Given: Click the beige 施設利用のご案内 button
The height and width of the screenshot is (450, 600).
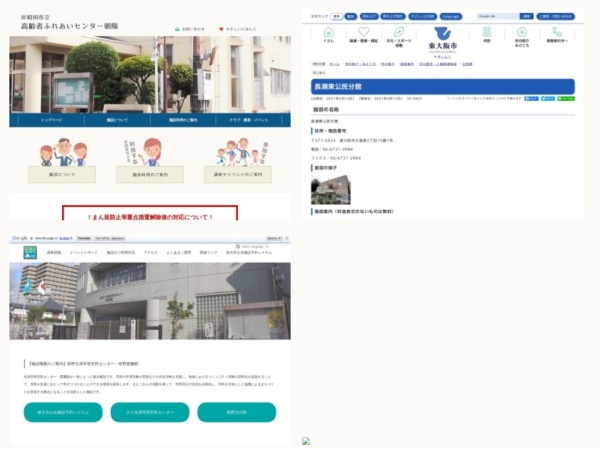Looking at the screenshot, I should (150, 174).
